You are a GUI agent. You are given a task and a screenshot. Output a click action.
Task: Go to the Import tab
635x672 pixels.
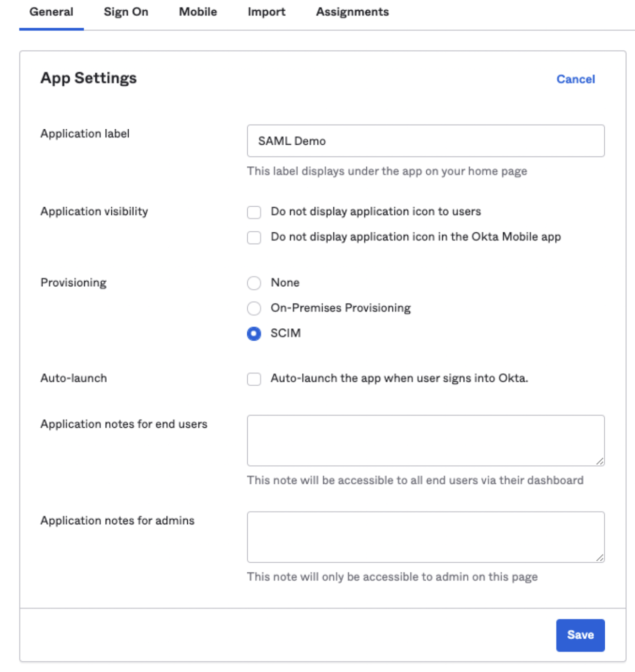[266, 12]
